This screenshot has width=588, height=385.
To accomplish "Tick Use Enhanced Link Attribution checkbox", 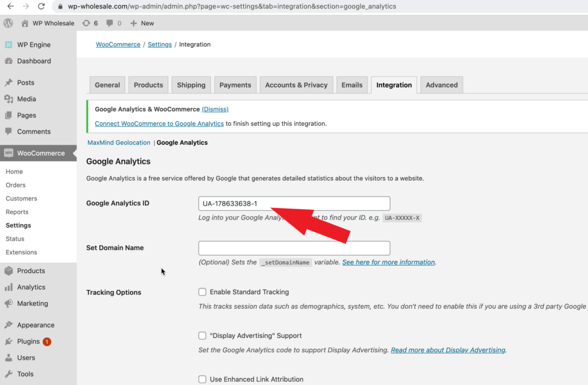I will tap(202, 379).
